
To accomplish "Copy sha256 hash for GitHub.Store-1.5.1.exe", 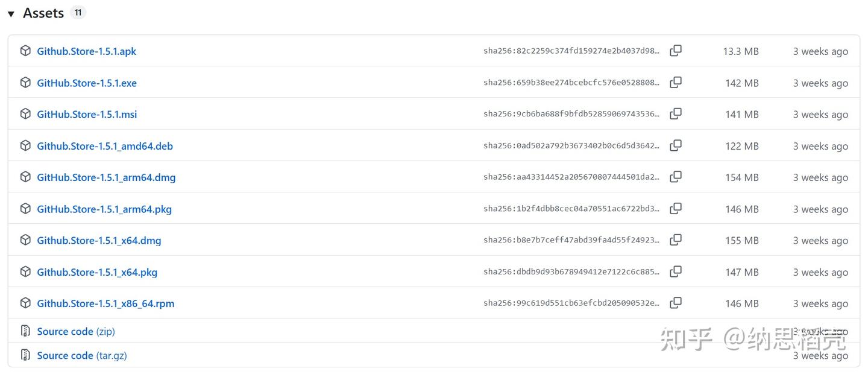I will click(676, 83).
